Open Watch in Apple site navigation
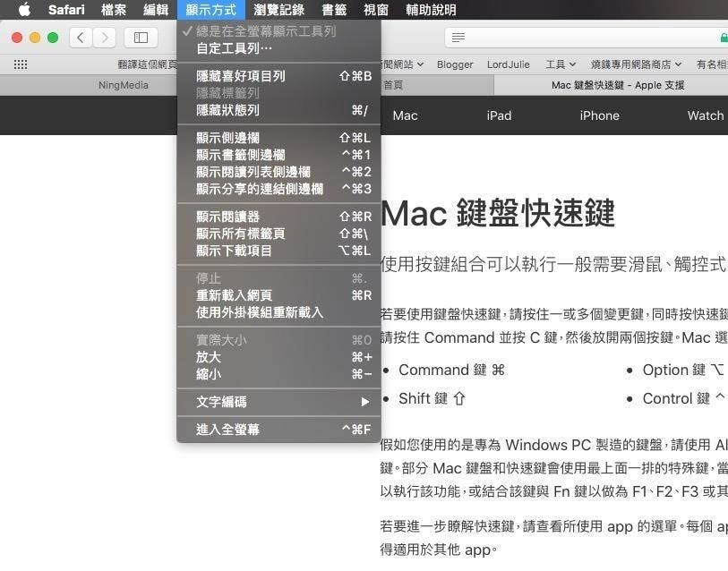 [706, 115]
